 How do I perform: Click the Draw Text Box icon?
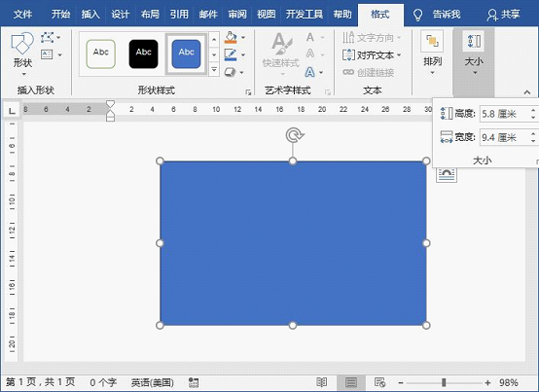click(47, 54)
